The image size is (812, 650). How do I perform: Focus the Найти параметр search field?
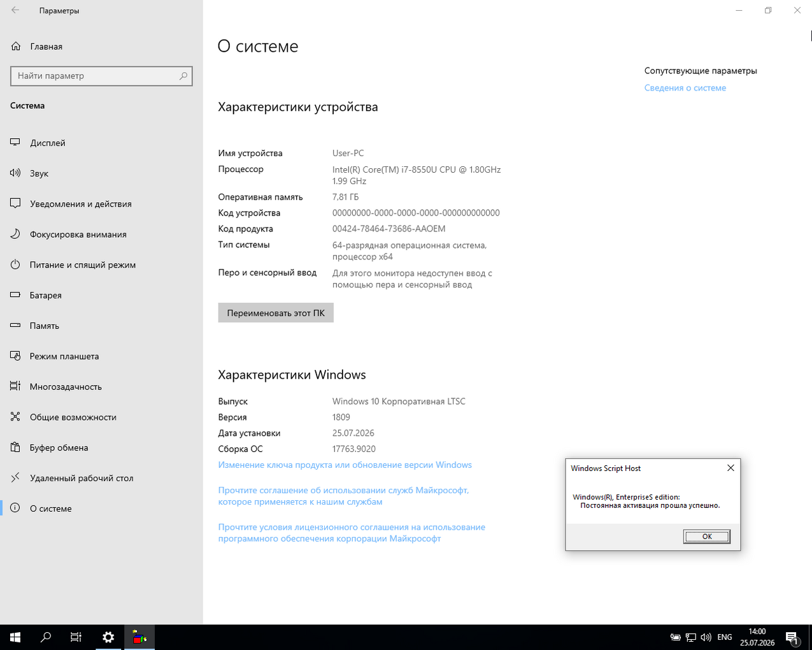[101, 76]
